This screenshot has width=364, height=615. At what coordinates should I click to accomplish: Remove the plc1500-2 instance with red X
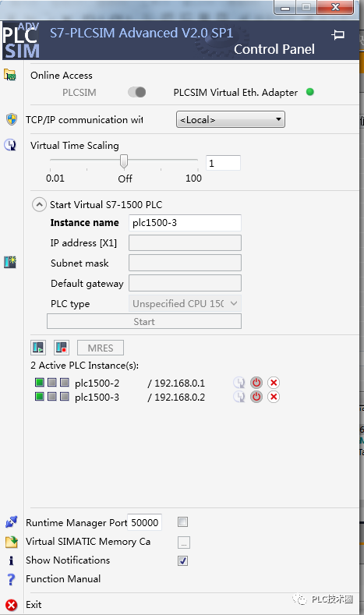(x=274, y=383)
